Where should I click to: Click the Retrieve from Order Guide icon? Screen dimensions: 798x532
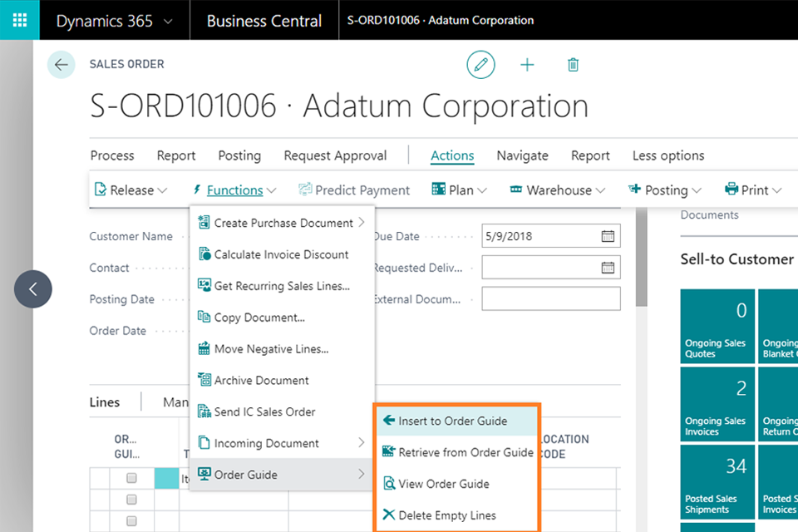click(389, 451)
